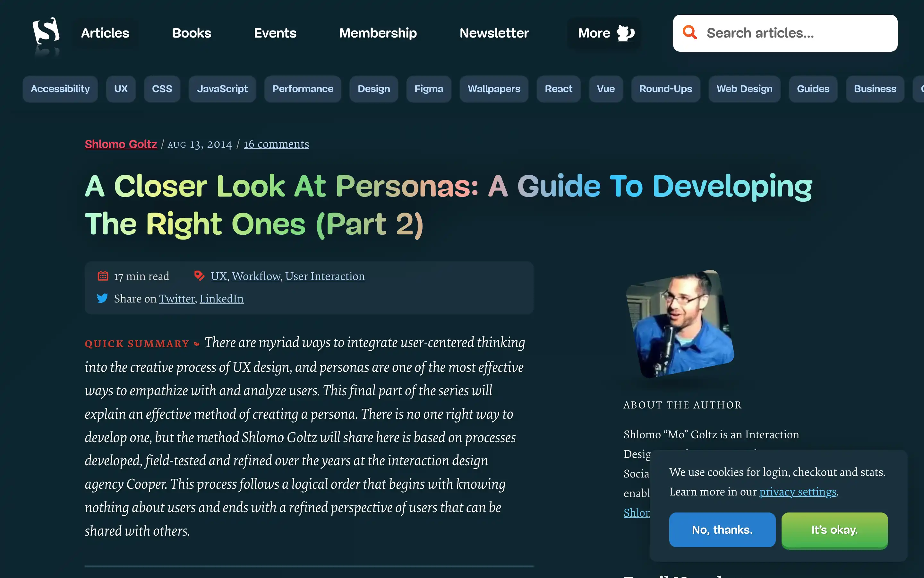Open the Figma category tag

tap(429, 89)
